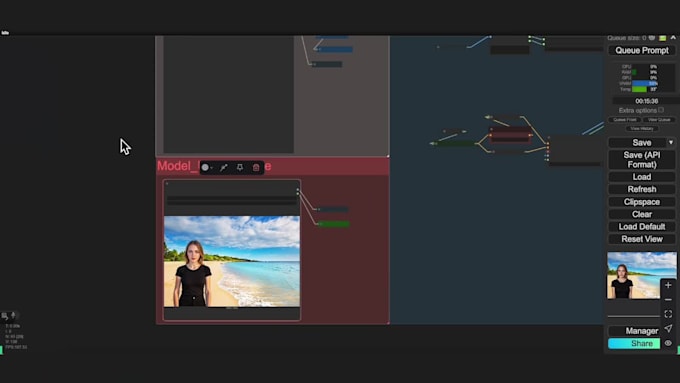The height and width of the screenshot is (383, 680).
Task: Click the Refresh button
Action: [x=642, y=190]
